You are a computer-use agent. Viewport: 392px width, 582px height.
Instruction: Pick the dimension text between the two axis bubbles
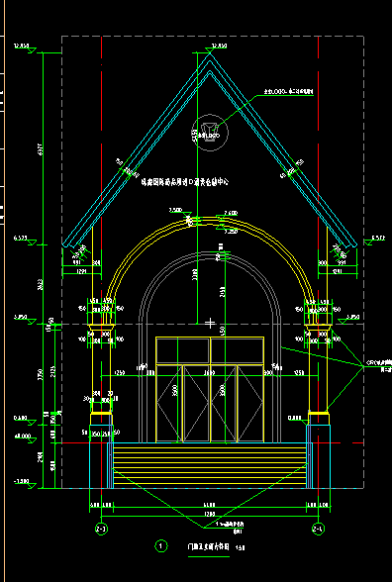(x=210, y=514)
